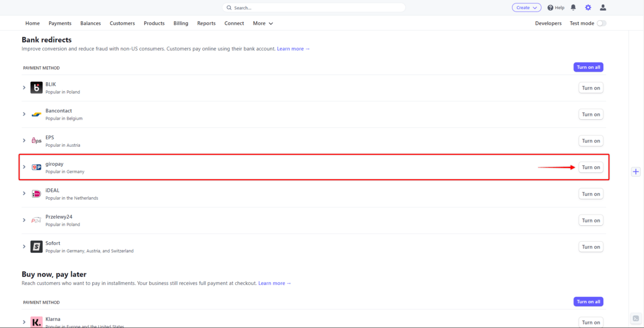This screenshot has width=644, height=328.
Task: Open the notifications bell
Action: tap(573, 7)
